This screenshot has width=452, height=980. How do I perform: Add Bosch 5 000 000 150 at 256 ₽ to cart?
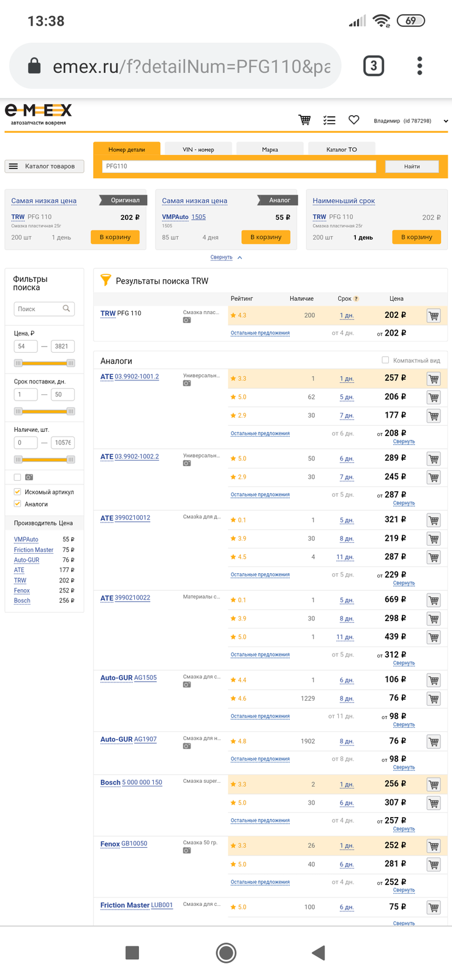pos(434,785)
